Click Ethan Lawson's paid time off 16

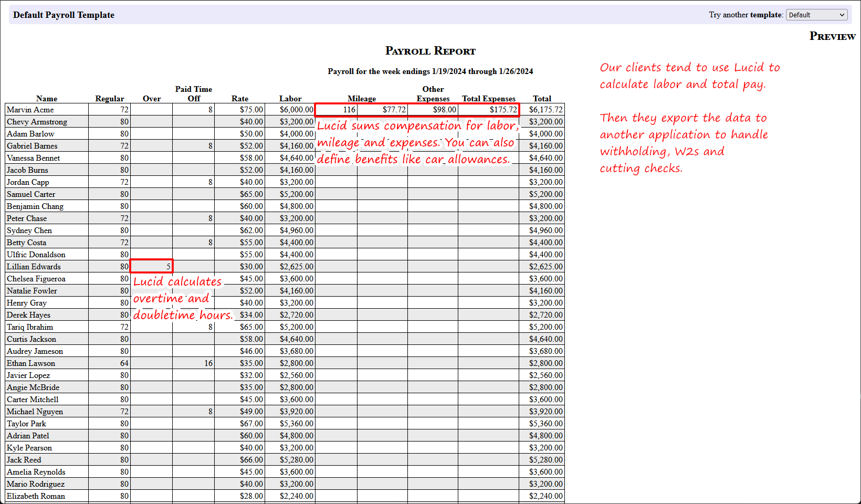194,363
